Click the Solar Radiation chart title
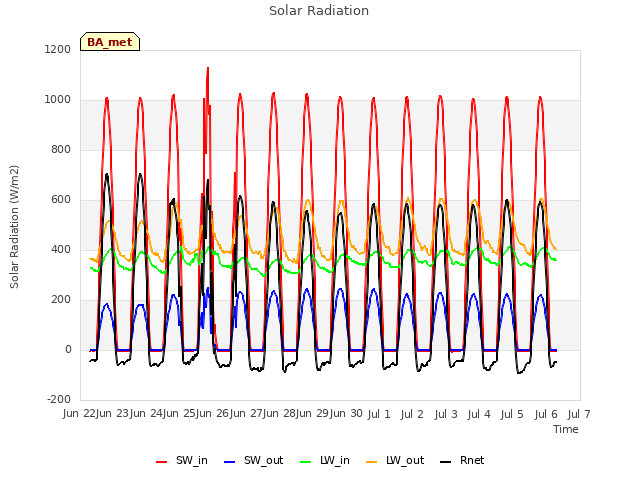This screenshot has height=480, width=640. [x=319, y=11]
